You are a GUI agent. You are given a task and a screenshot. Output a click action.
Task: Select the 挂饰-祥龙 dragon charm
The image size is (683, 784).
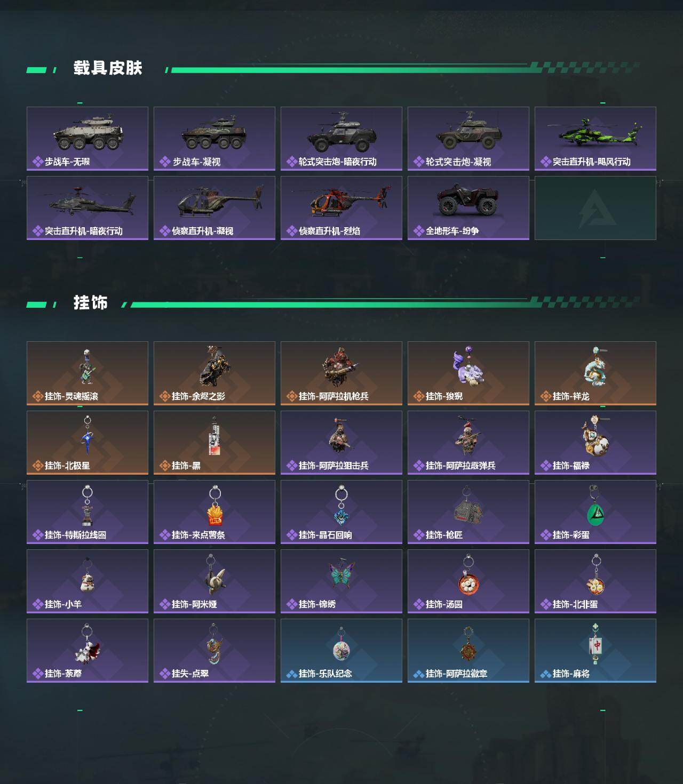click(x=595, y=373)
